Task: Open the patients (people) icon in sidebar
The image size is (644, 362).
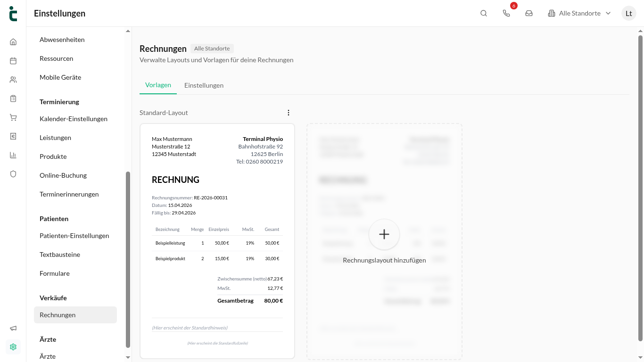Action: tap(13, 80)
